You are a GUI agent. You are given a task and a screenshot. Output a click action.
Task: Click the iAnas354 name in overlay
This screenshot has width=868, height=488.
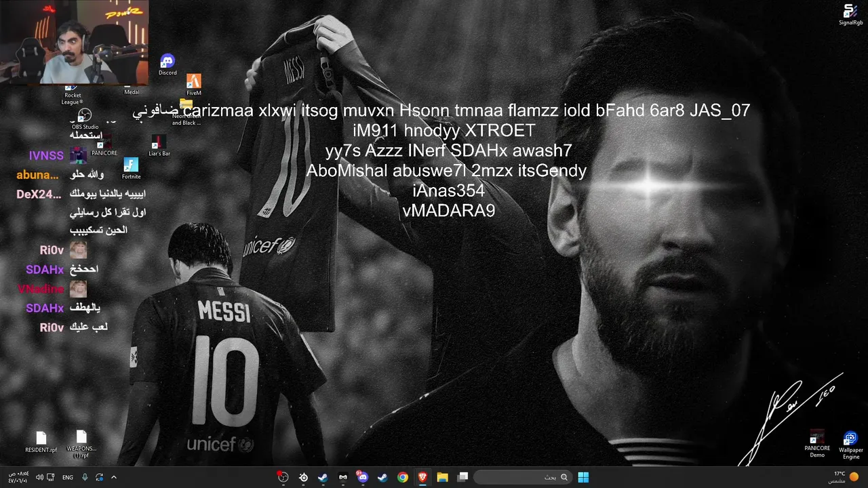pyautogui.click(x=448, y=190)
